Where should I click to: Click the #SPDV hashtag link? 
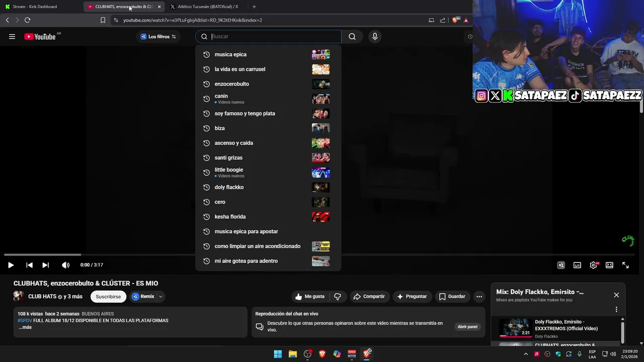point(25,320)
